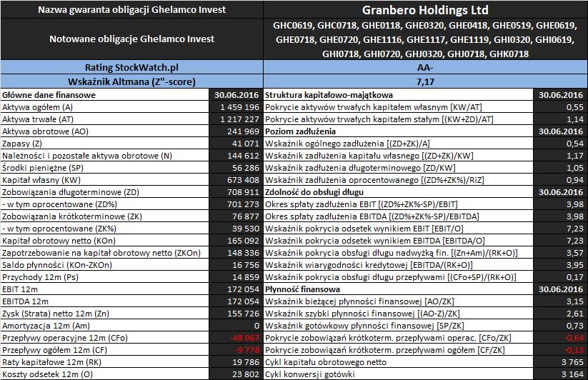Click the 'Poziom zadłużenia' section header

[x=300, y=131]
